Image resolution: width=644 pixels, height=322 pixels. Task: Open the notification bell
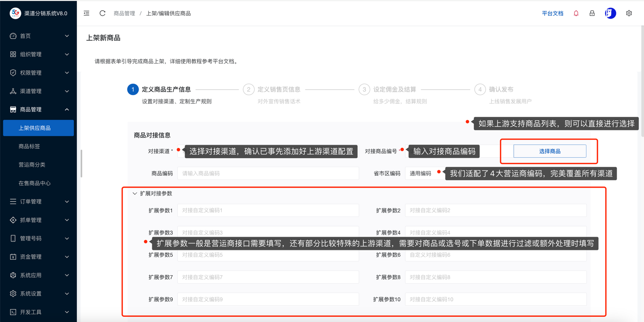576,13
